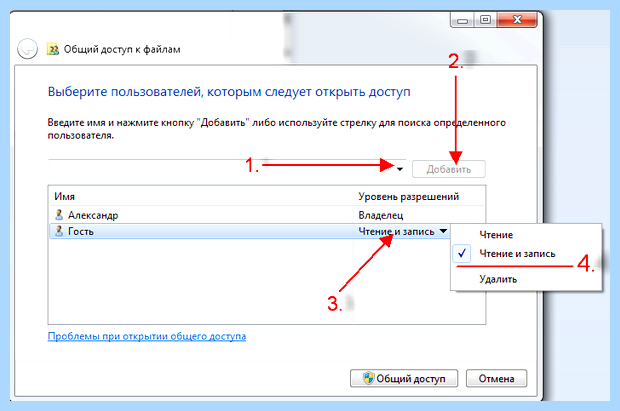
Task: Select the Гость row in user list
Action: 250,231
